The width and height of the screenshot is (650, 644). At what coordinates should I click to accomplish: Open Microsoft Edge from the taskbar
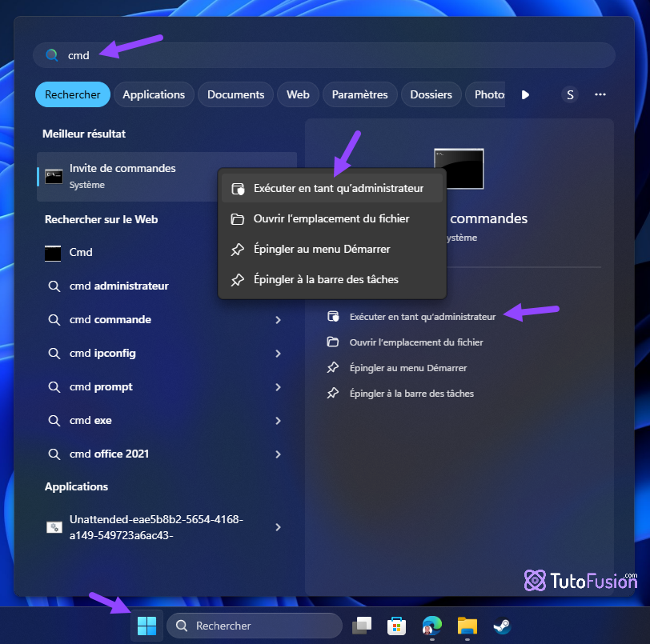pos(431,626)
